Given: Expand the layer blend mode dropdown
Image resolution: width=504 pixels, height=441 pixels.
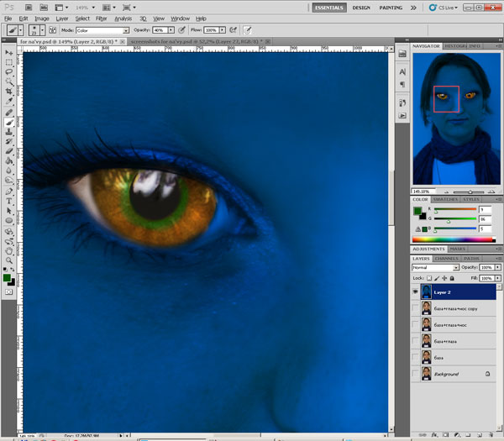Looking at the screenshot, I should pyautogui.click(x=434, y=266).
